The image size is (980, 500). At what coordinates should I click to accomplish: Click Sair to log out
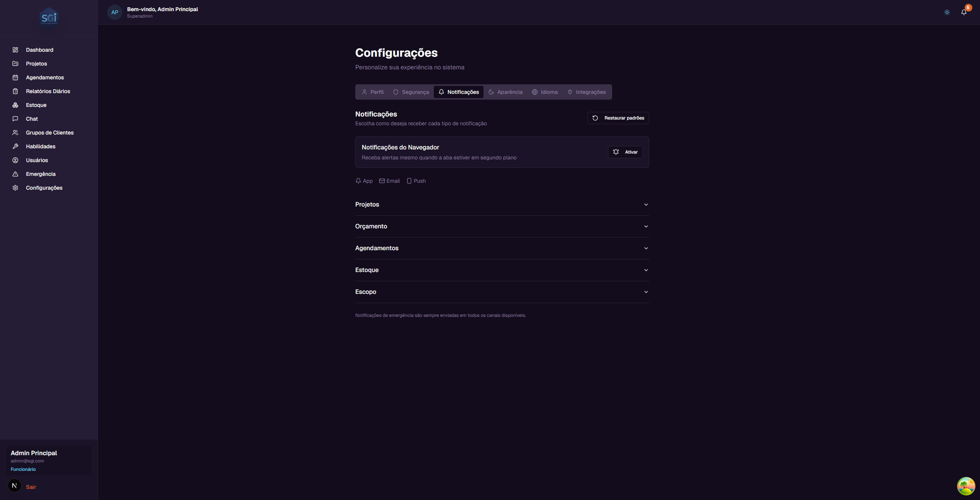tap(31, 487)
